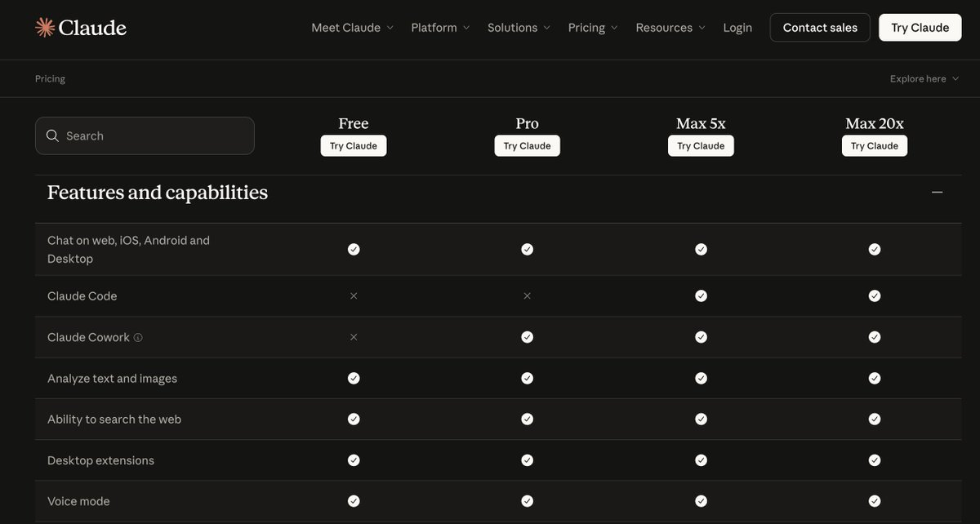Click the Max 20x checkmark for Voice mode

(875, 501)
